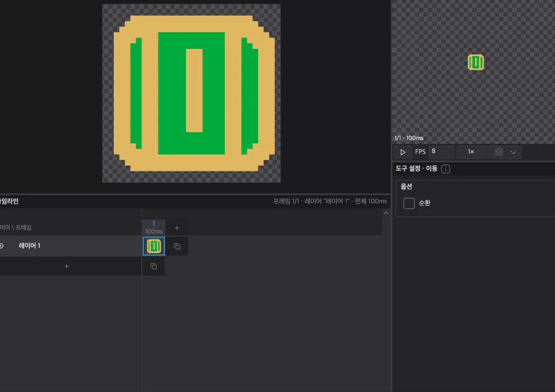Toggle visibility of 레이어 1
The image size is (555, 392).
tap(2, 246)
